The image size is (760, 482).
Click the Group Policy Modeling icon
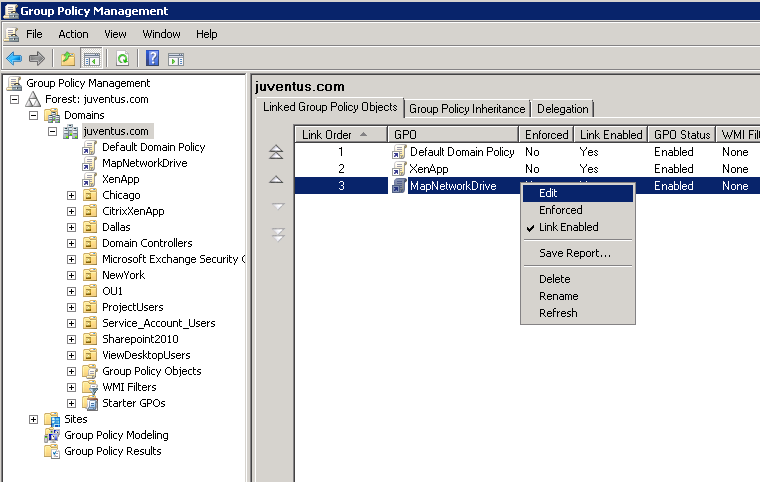52,435
